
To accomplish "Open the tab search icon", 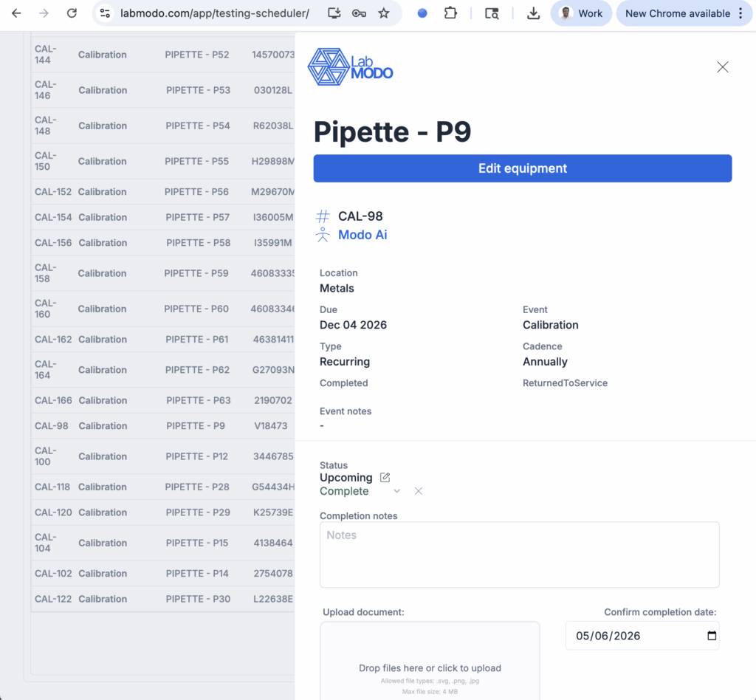I will click(491, 13).
